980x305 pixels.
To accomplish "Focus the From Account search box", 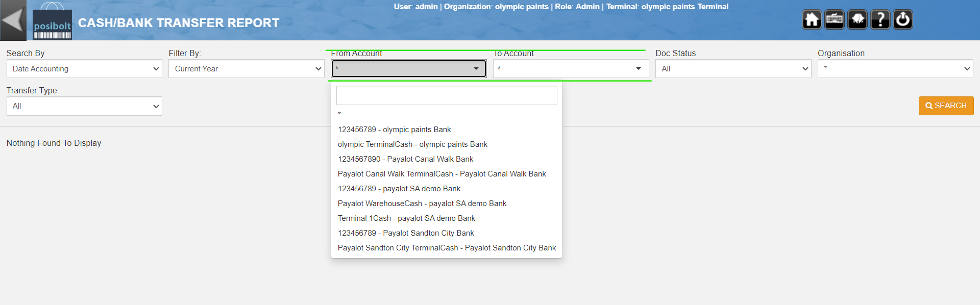I will coord(447,95).
